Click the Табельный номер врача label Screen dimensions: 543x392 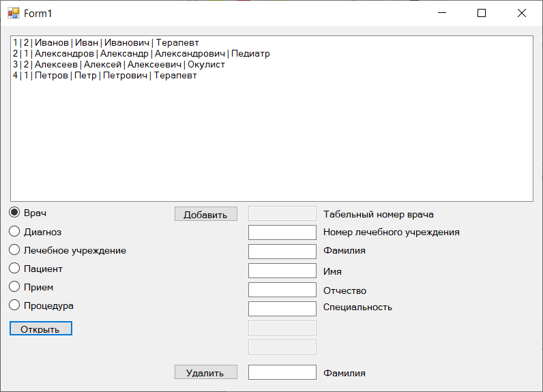tap(378, 215)
